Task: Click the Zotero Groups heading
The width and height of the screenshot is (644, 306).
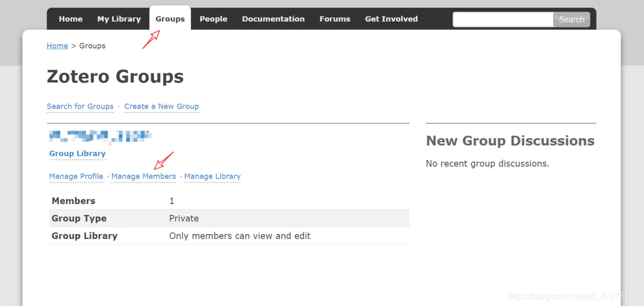Action: coord(115,77)
